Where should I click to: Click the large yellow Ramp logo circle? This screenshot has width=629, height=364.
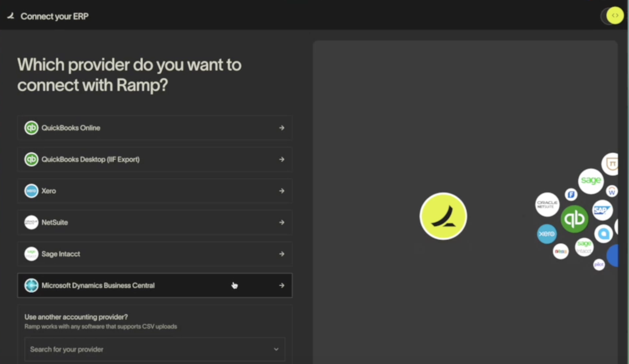click(443, 216)
